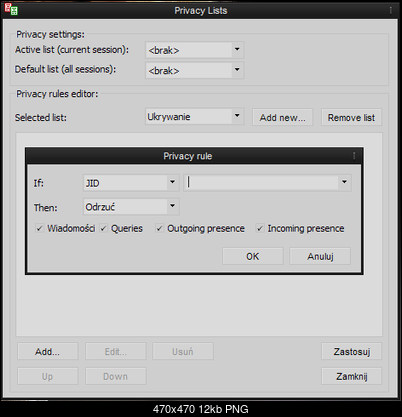Focus the JID value text field
Image resolution: width=402 pixels, height=417 pixels.
(261, 182)
